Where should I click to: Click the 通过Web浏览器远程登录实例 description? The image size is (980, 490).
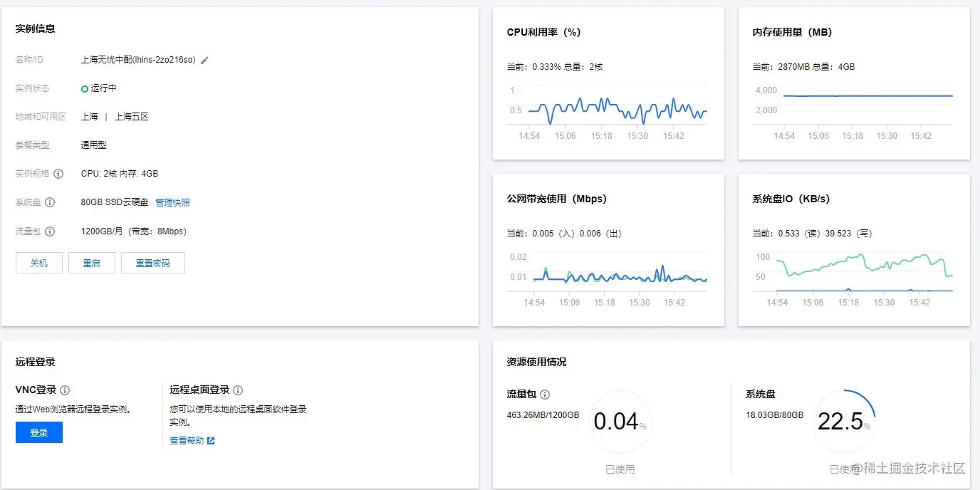point(73,410)
